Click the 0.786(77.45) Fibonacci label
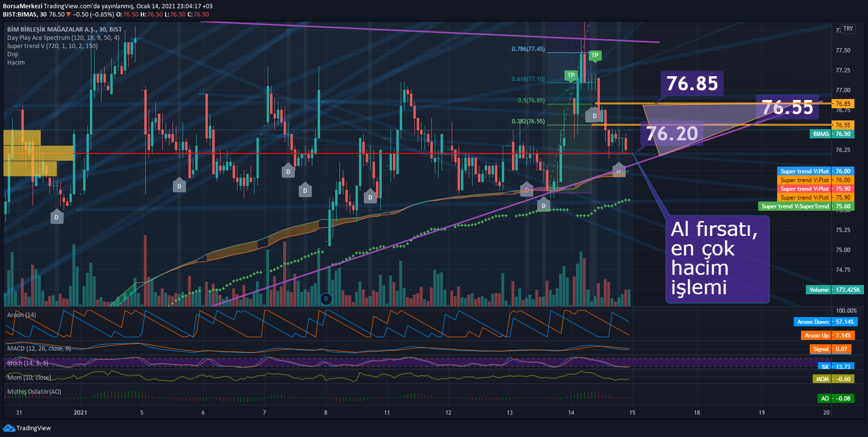This screenshot has width=868, height=437. pyautogui.click(x=528, y=49)
